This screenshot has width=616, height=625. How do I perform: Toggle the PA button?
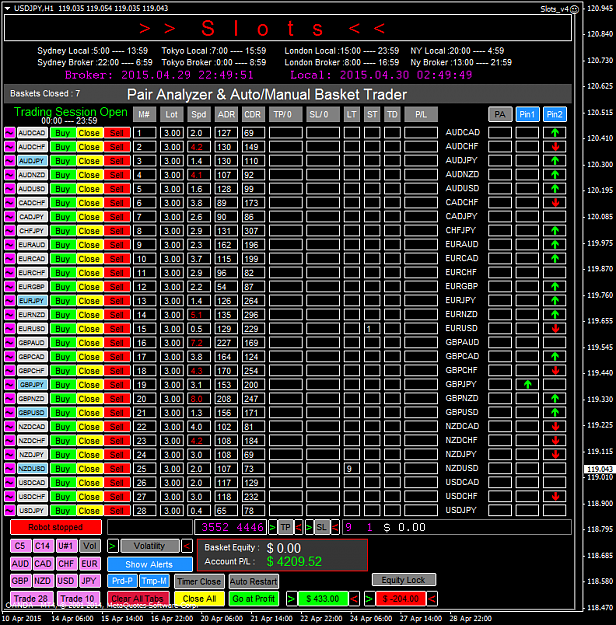tap(500, 114)
